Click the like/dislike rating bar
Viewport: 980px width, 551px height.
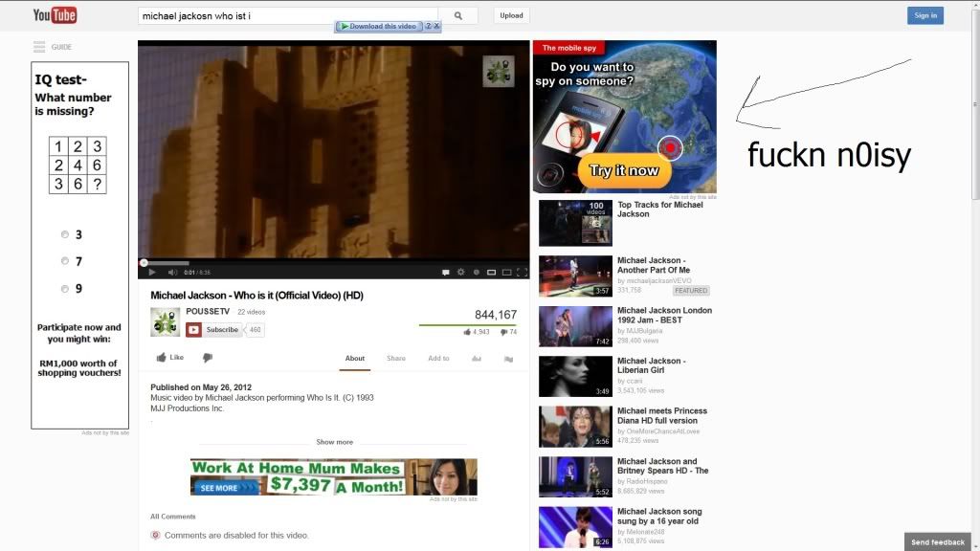click(468, 325)
